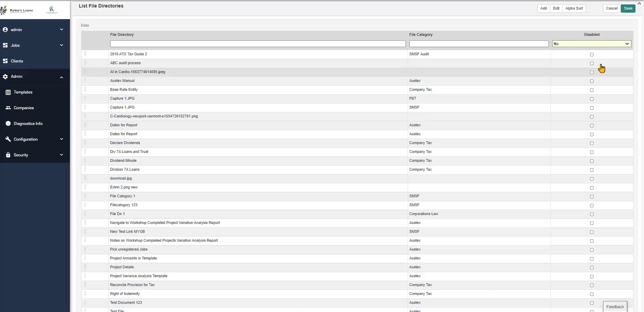Open Diagnostics Info in the sidebar
The image size is (644, 312).
[28, 124]
